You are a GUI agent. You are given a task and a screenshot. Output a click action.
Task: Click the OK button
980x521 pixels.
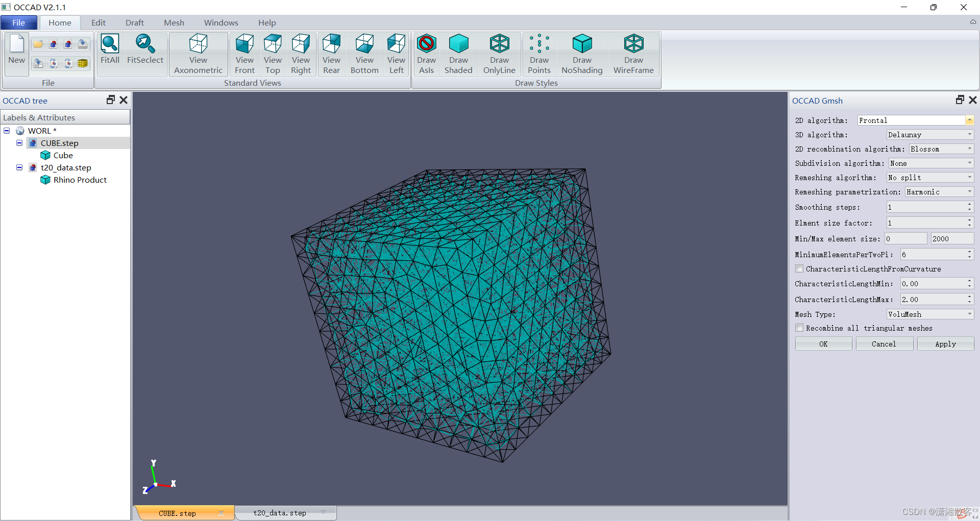pos(823,344)
